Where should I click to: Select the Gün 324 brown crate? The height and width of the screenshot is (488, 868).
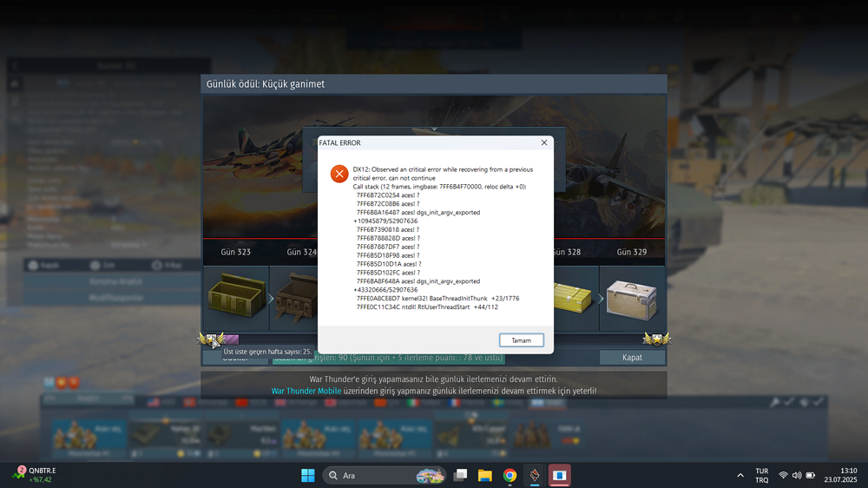(x=297, y=299)
